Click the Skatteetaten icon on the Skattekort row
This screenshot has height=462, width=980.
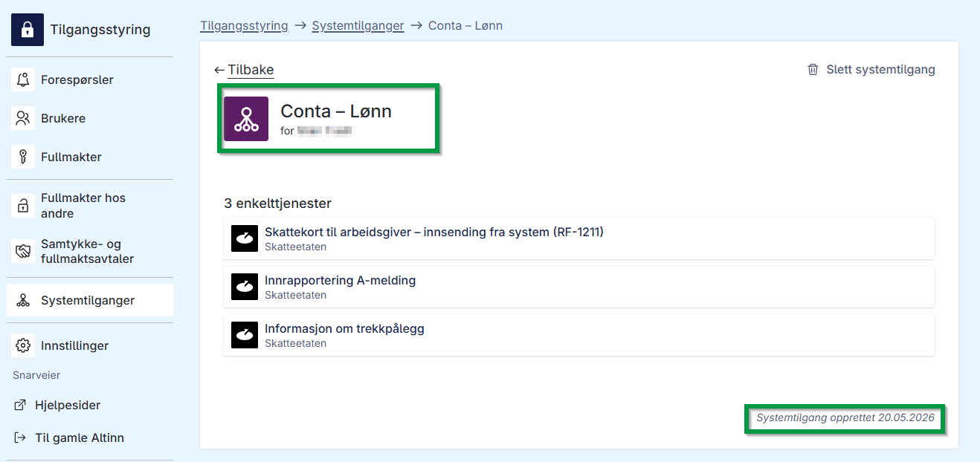(x=245, y=238)
